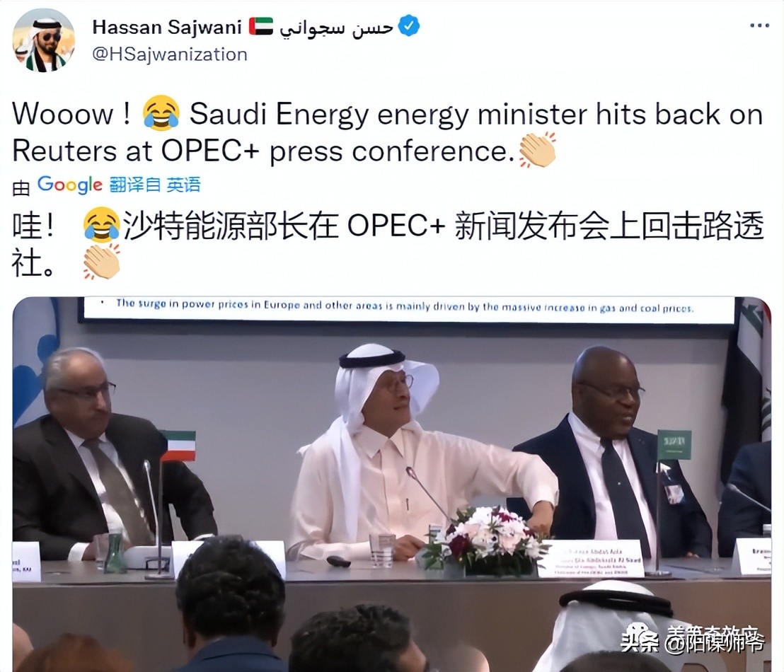
Task: Open Hassan Sajwani's profile avatar
Action: click(43, 40)
